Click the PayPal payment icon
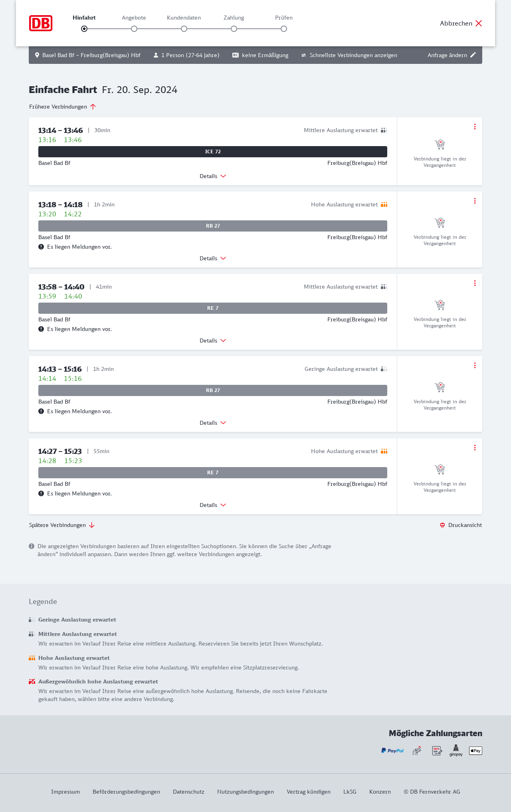 pyautogui.click(x=392, y=751)
